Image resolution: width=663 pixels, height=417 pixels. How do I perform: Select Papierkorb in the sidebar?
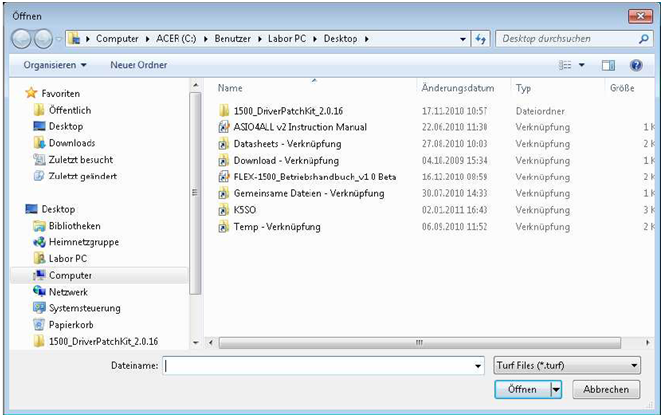[40, 324]
